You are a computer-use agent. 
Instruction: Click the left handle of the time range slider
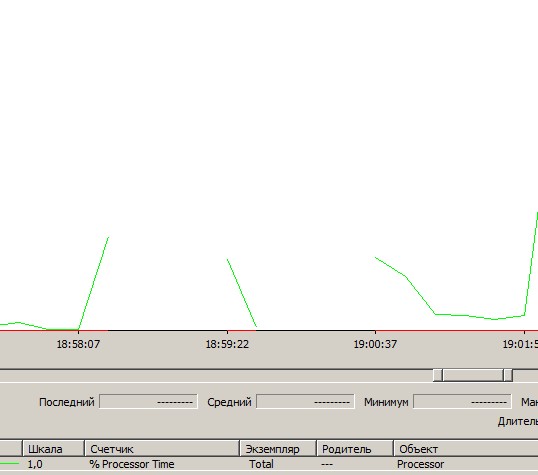point(438,375)
